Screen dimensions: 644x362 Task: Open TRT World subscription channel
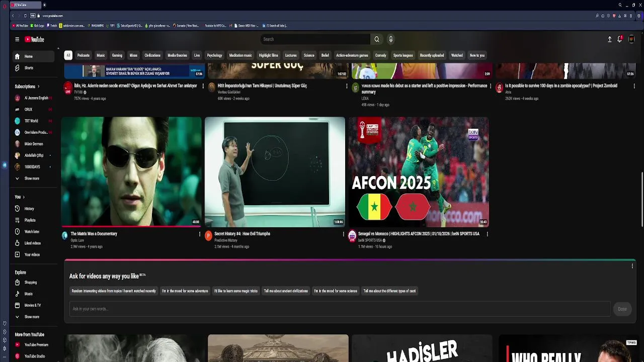(x=32, y=121)
